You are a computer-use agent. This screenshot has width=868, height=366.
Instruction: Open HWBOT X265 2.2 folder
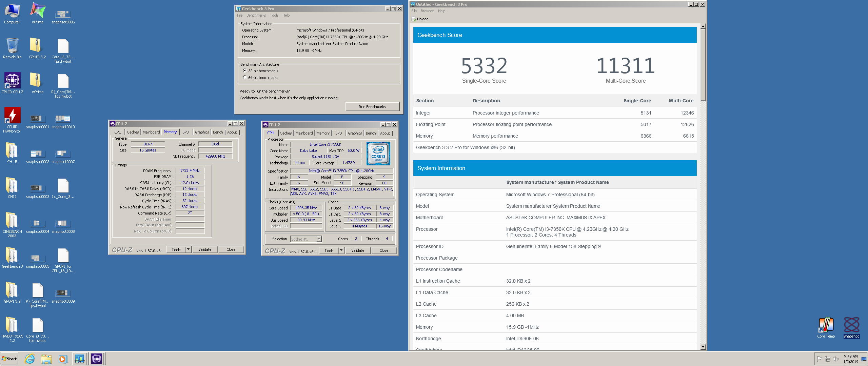[12, 329]
